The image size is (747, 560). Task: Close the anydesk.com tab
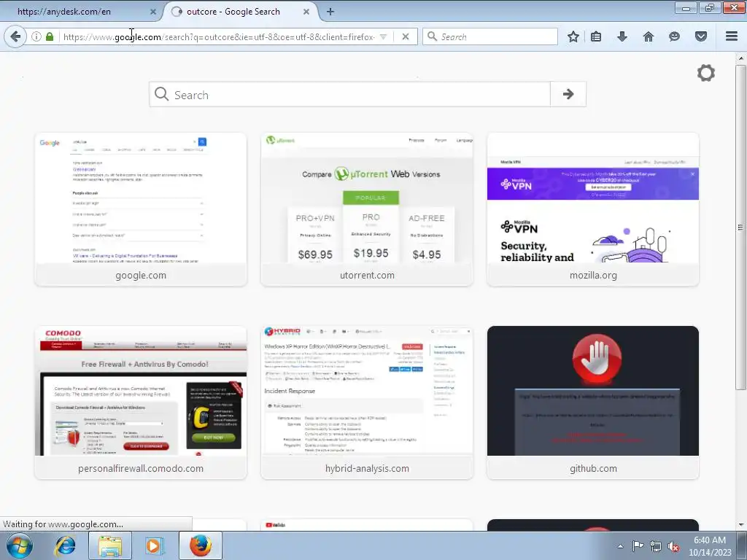(153, 12)
